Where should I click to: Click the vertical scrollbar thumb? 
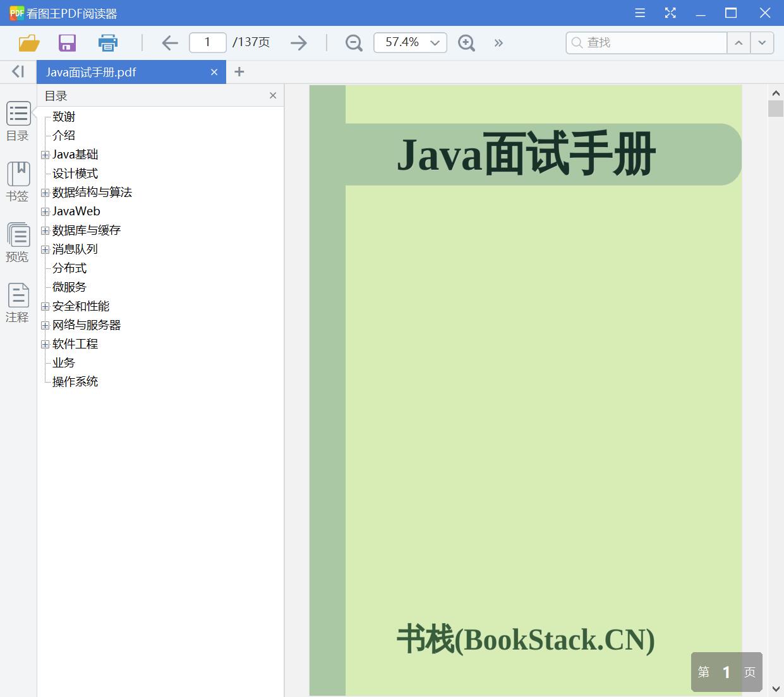pos(776,108)
